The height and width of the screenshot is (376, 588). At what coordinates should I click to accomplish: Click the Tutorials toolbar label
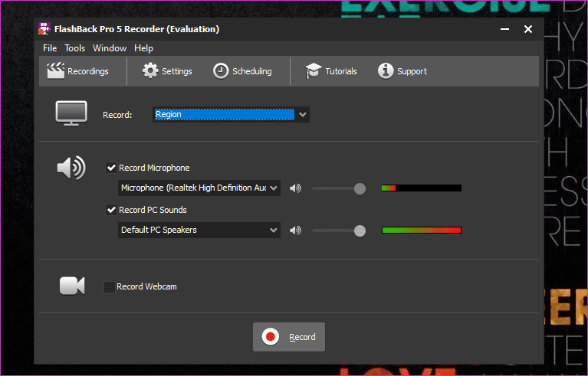(341, 71)
